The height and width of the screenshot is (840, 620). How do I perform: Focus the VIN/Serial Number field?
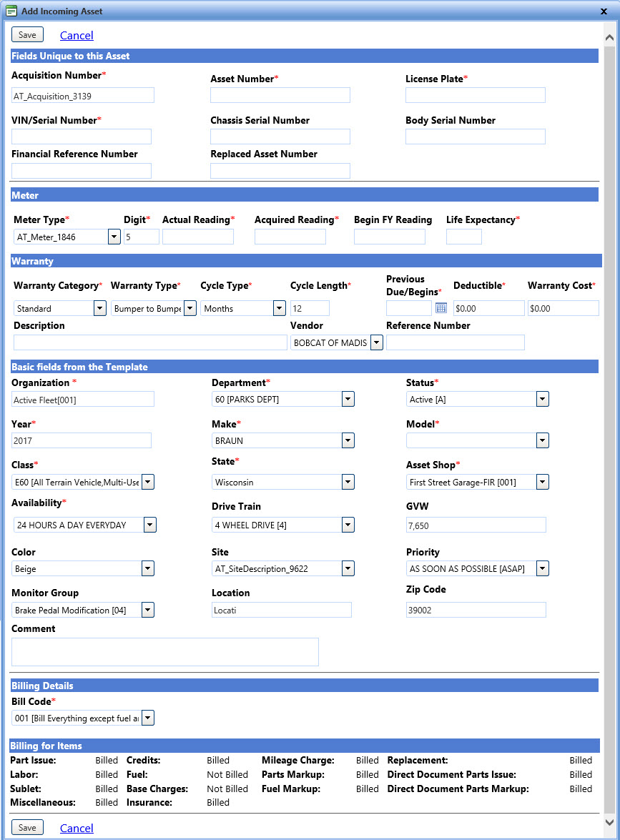[x=82, y=137]
